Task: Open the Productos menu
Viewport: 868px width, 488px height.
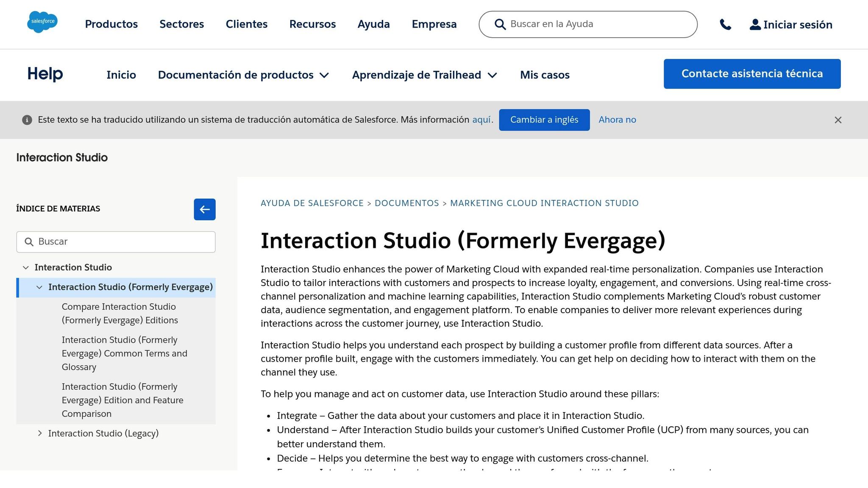Action: point(111,24)
